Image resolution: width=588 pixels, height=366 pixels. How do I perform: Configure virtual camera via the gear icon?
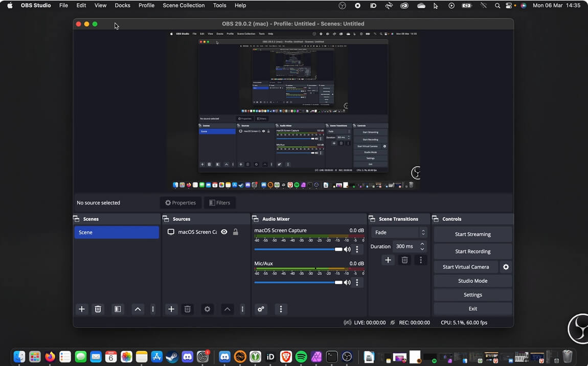(506, 267)
